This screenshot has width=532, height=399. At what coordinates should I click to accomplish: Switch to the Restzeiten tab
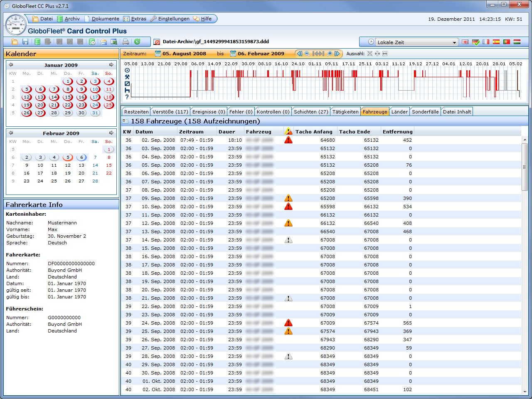[x=136, y=112]
